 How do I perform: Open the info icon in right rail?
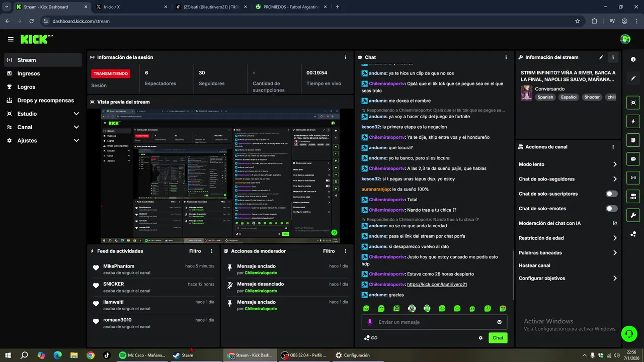633,59
